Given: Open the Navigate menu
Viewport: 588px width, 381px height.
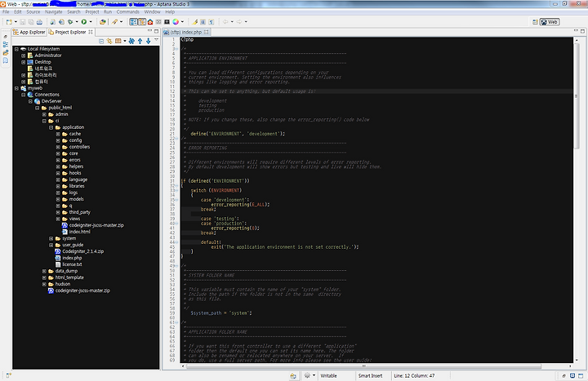Looking at the screenshot, I should click(x=54, y=11).
